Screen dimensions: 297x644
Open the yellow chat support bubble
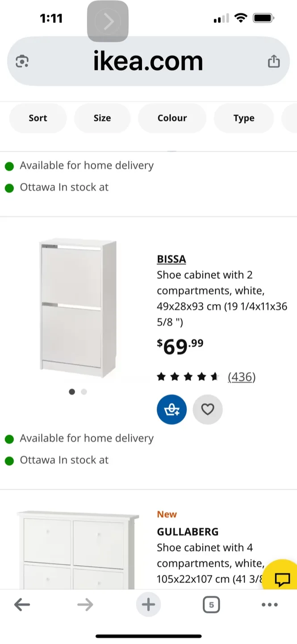282,579
